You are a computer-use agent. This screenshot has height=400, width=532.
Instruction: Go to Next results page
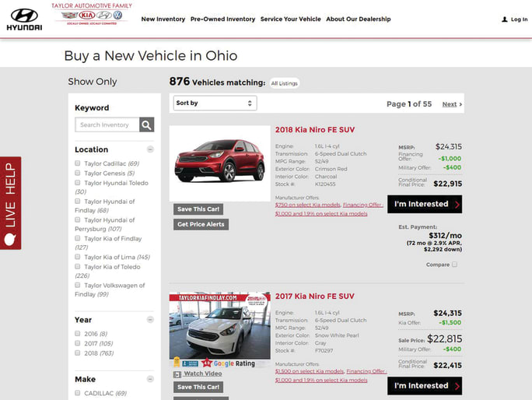[x=452, y=104]
